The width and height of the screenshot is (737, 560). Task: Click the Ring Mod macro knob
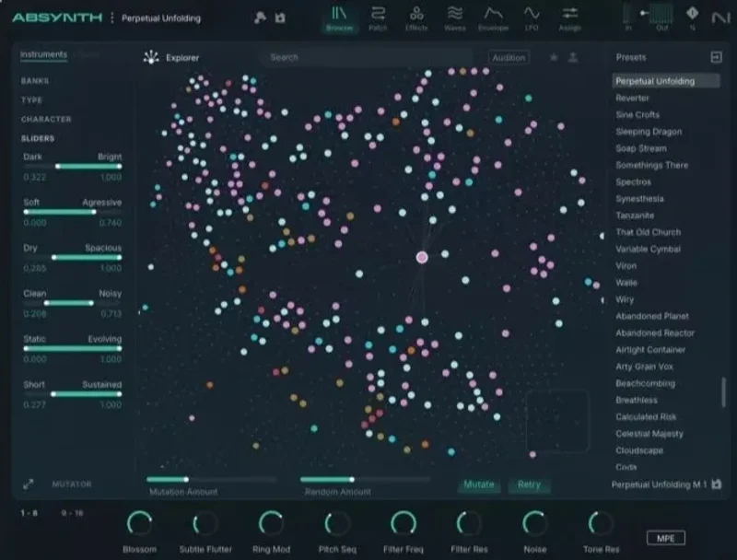(271, 523)
